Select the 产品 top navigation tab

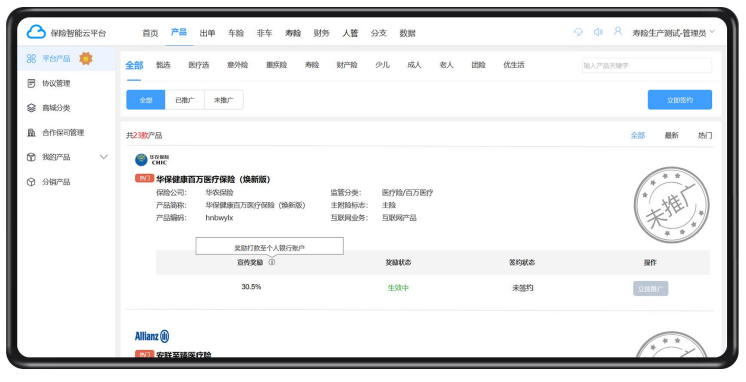pyautogui.click(x=179, y=32)
